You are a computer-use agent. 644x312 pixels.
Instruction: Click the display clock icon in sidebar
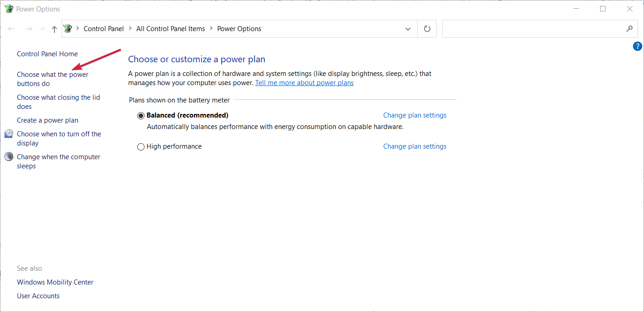[9, 134]
